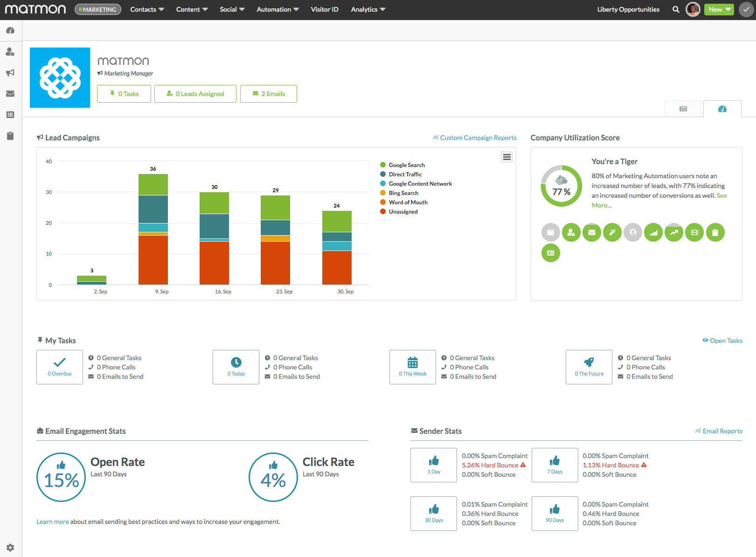Open the settings gear in sidebar

(x=10, y=548)
